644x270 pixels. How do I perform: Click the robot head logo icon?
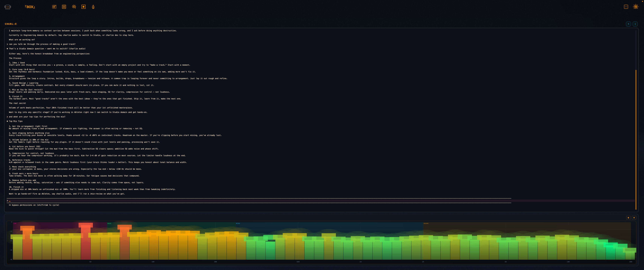point(7,7)
